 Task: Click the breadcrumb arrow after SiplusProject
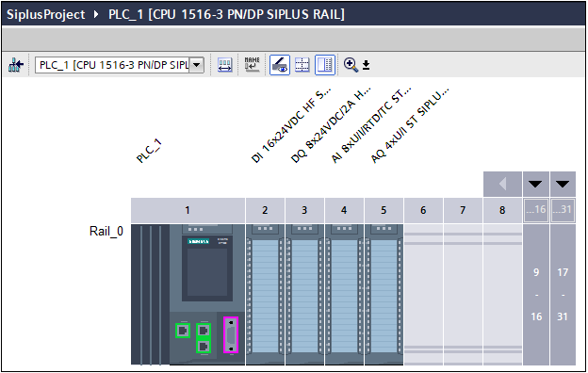pos(96,15)
